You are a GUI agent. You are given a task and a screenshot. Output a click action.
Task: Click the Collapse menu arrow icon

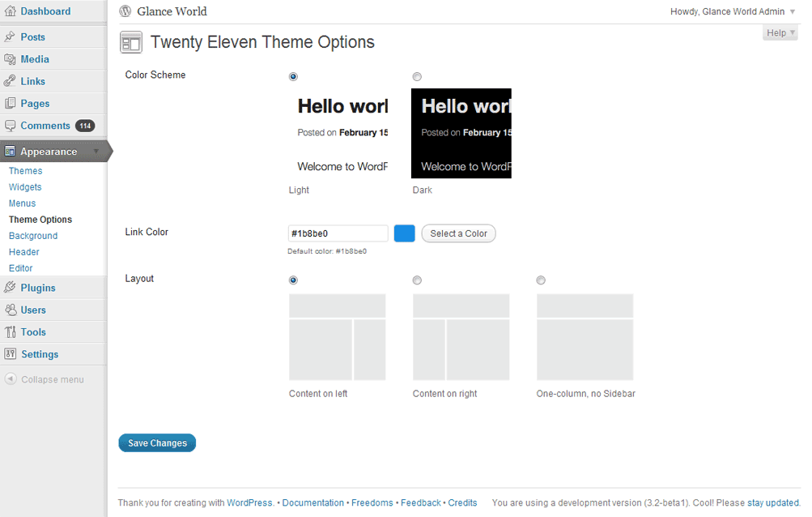pos(11,379)
